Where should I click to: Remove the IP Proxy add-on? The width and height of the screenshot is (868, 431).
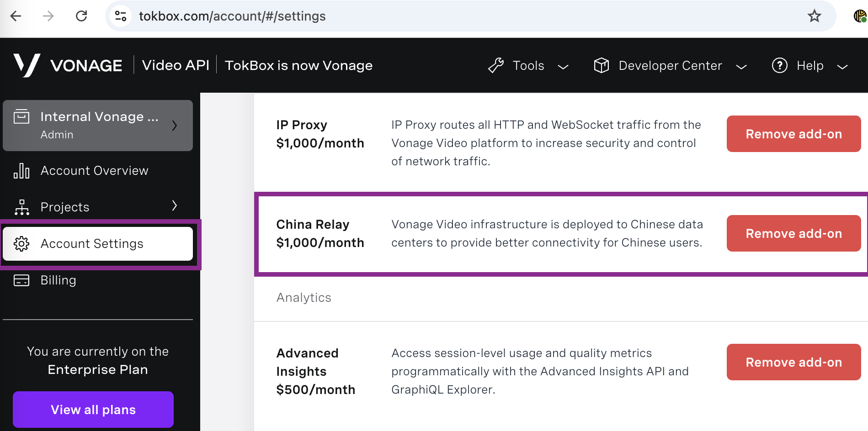793,134
